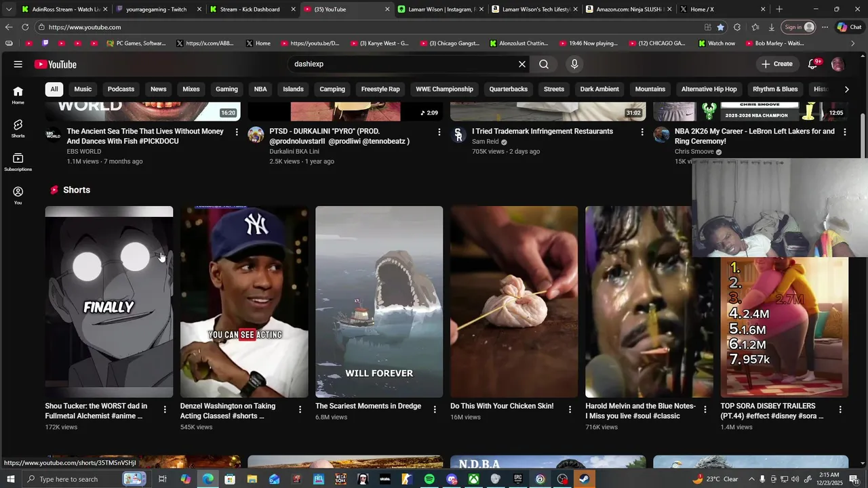Play the chicken skin short thumbnail
The height and width of the screenshot is (488, 868).
click(x=514, y=302)
